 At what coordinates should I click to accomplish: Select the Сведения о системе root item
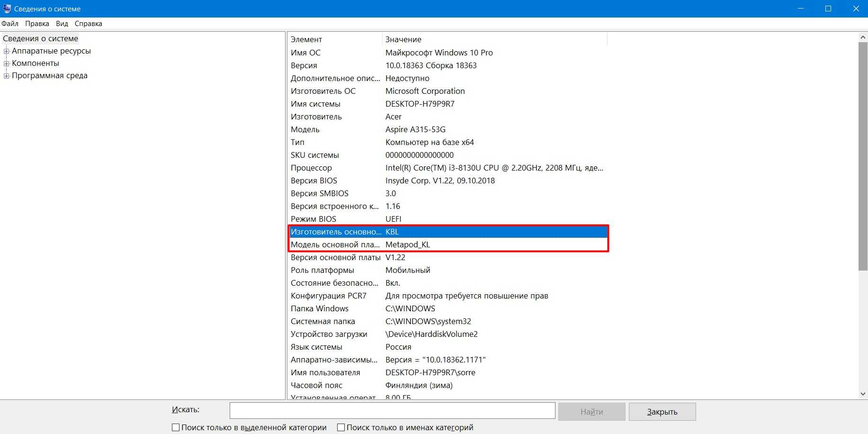coord(40,39)
